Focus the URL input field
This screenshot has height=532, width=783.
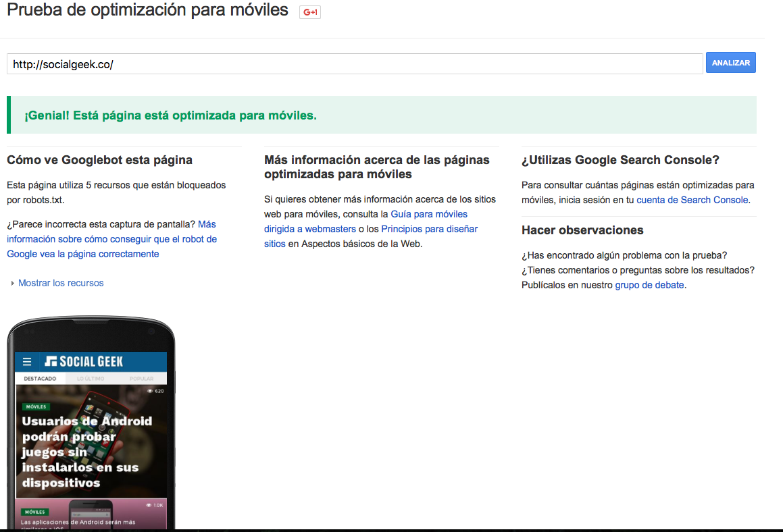click(355, 64)
